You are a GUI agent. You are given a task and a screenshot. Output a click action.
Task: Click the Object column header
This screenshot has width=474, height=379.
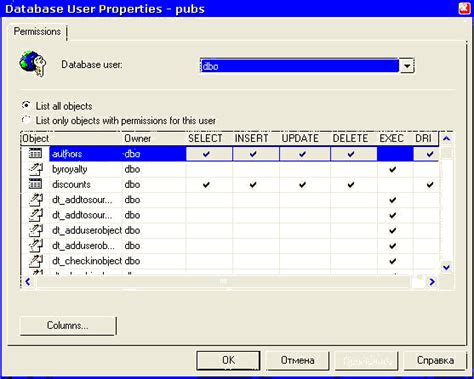[71, 138]
